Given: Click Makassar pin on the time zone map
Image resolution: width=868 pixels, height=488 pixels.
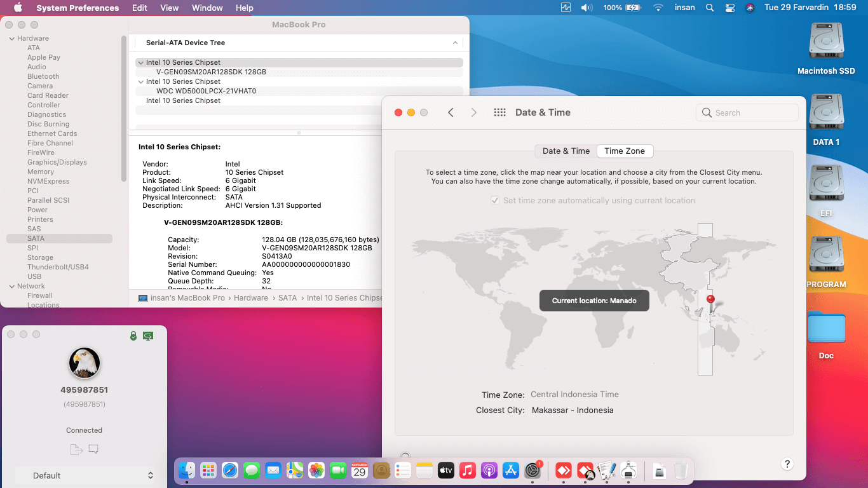Looking at the screenshot, I should tap(710, 298).
